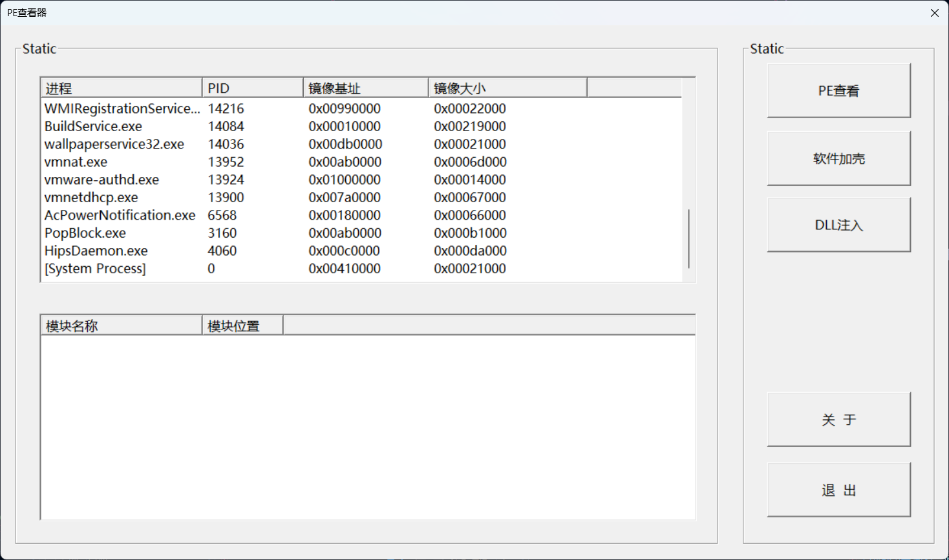Image resolution: width=949 pixels, height=560 pixels.
Task: Open the 软件加壳 packing function
Action: 838,159
